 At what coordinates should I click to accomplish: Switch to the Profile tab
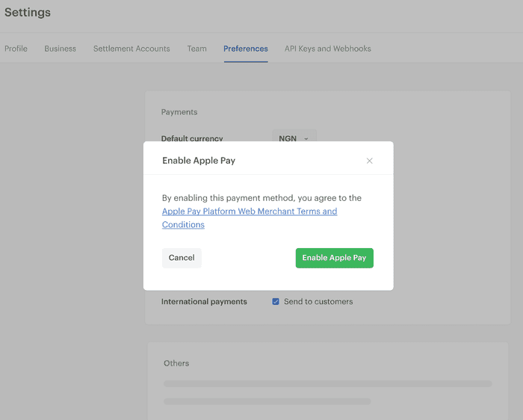click(16, 49)
